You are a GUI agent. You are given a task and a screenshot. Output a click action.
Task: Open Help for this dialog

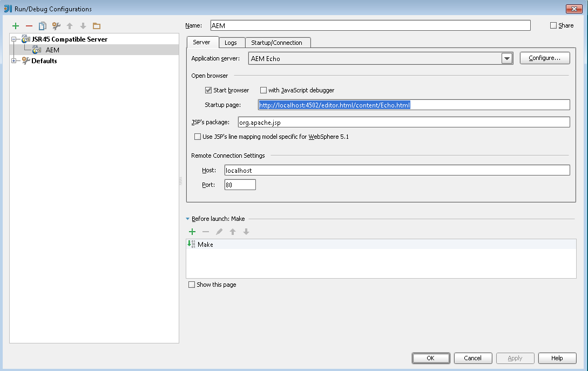click(x=557, y=358)
